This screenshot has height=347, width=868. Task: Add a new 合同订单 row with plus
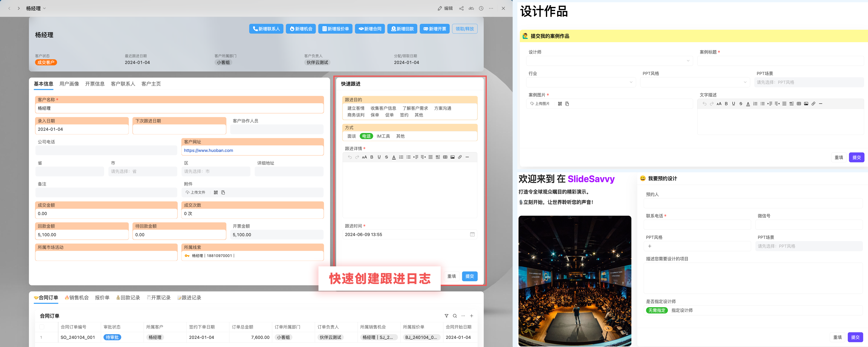472,316
